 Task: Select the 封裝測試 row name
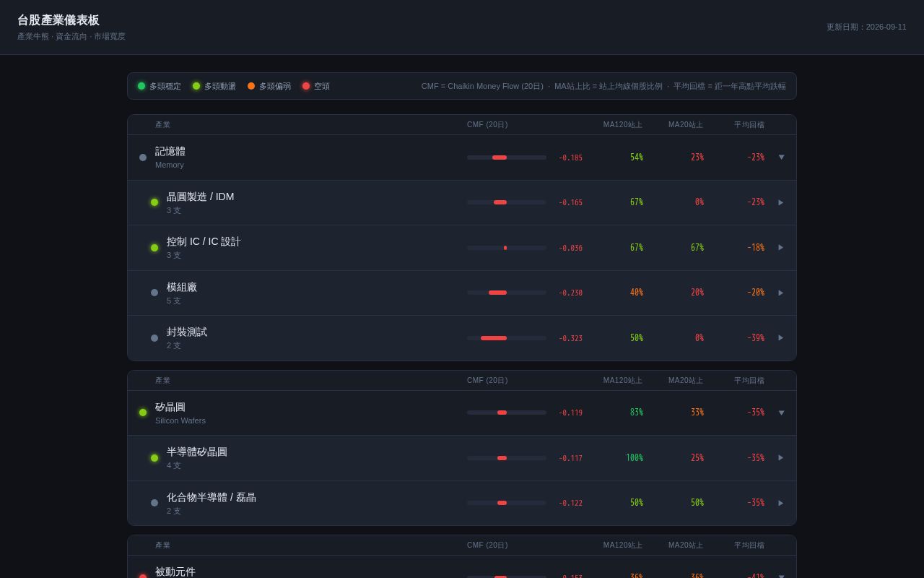click(x=187, y=332)
